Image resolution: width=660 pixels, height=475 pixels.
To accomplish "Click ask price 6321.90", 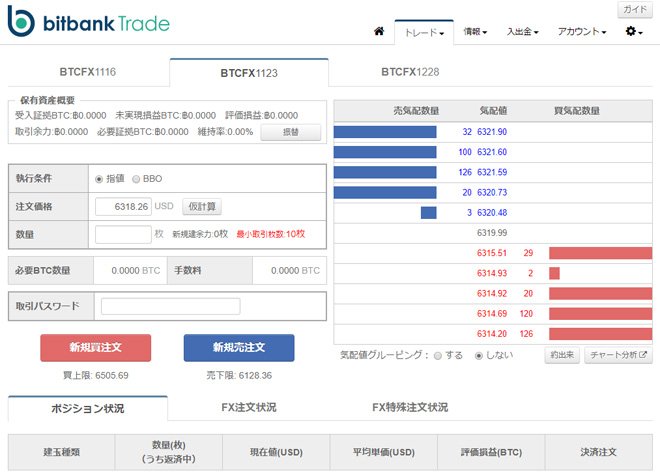I will pos(492,132).
